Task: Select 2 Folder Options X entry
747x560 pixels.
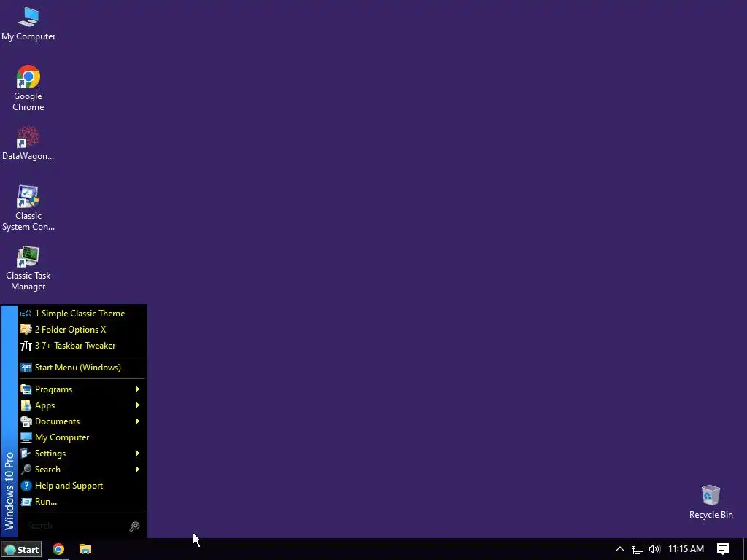Action: coord(82,330)
